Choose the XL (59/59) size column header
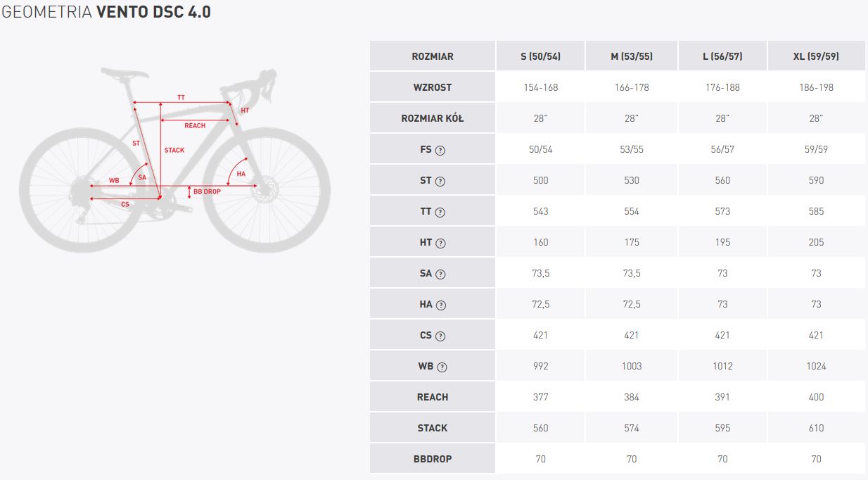 816,56
